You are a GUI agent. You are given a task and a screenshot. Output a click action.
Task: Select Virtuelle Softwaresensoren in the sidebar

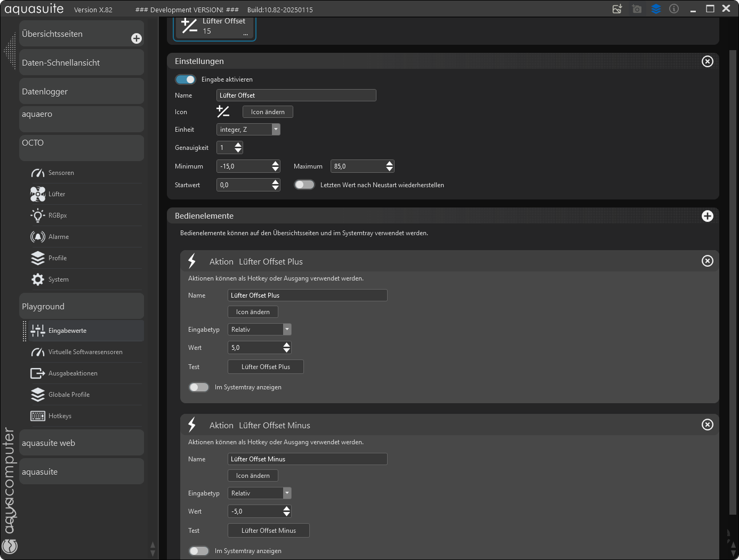pos(85,352)
